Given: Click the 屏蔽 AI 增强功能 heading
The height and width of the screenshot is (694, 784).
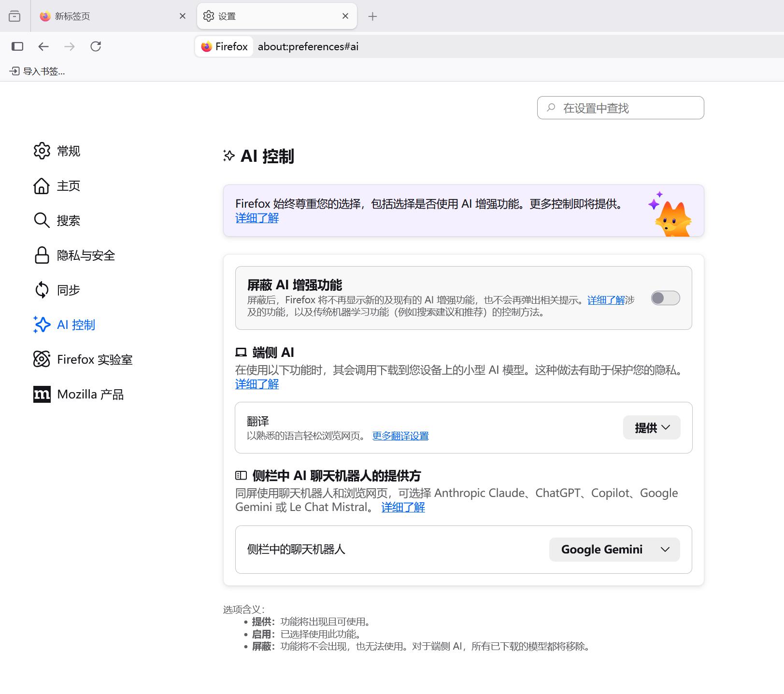Looking at the screenshot, I should 295,284.
